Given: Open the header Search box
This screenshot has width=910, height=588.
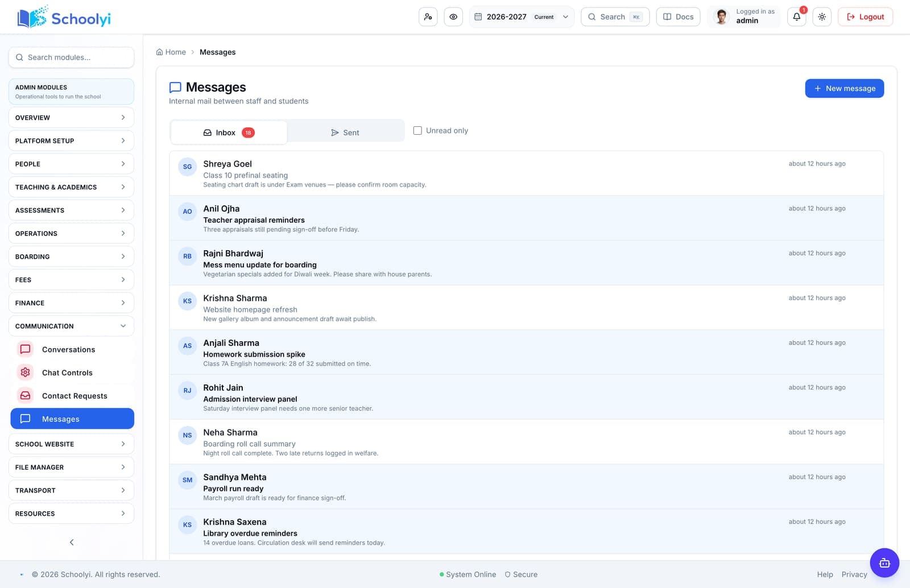Looking at the screenshot, I should [x=615, y=16].
